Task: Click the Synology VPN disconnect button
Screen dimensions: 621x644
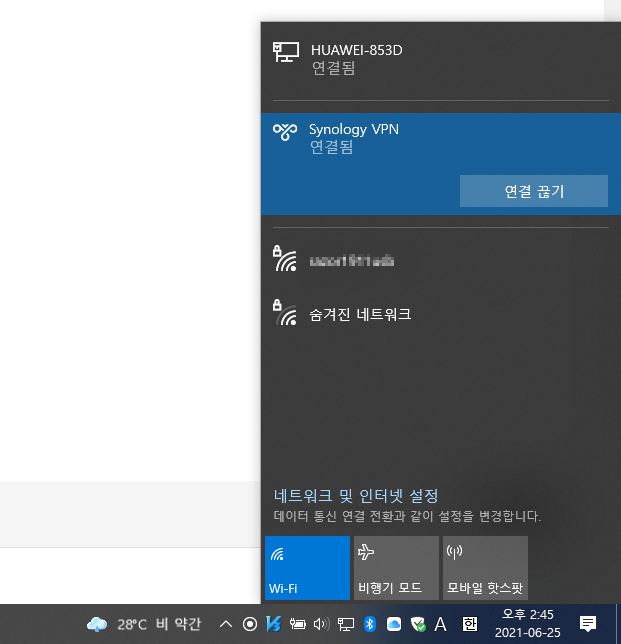Action: 534,191
